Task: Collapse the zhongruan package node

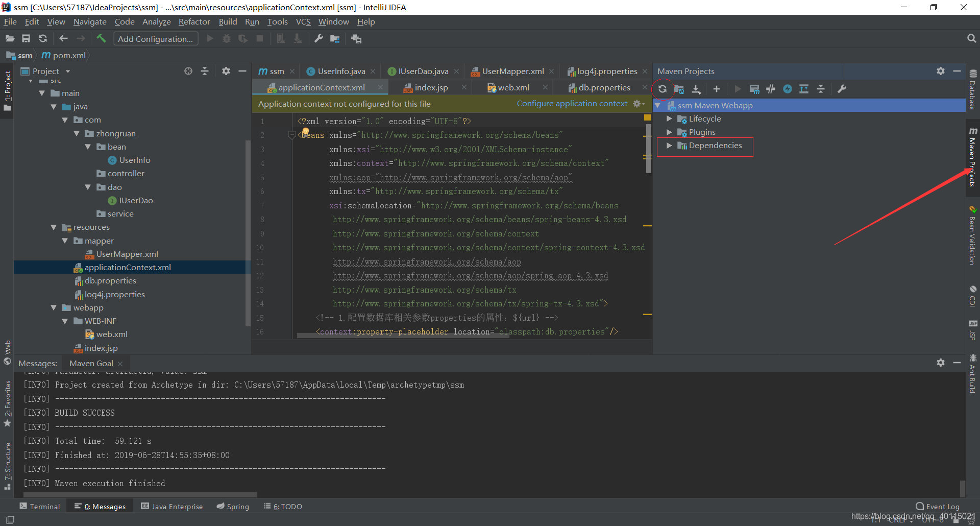Action: [77, 133]
